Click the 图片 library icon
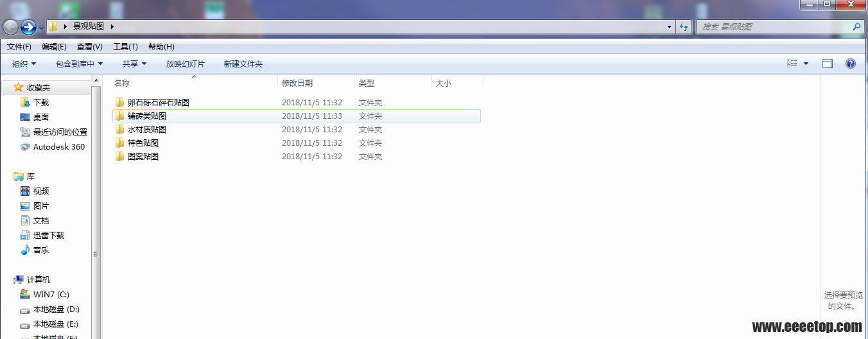Image resolution: width=868 pixels, height=339 pixels. [x=25, y=206]
